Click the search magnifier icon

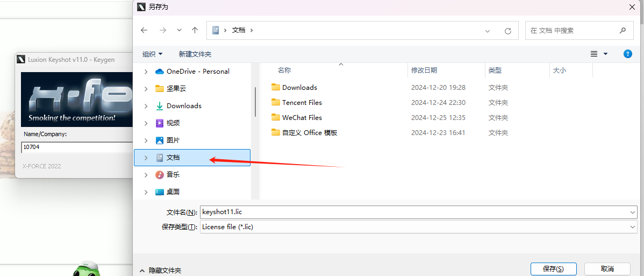[622, 31]
